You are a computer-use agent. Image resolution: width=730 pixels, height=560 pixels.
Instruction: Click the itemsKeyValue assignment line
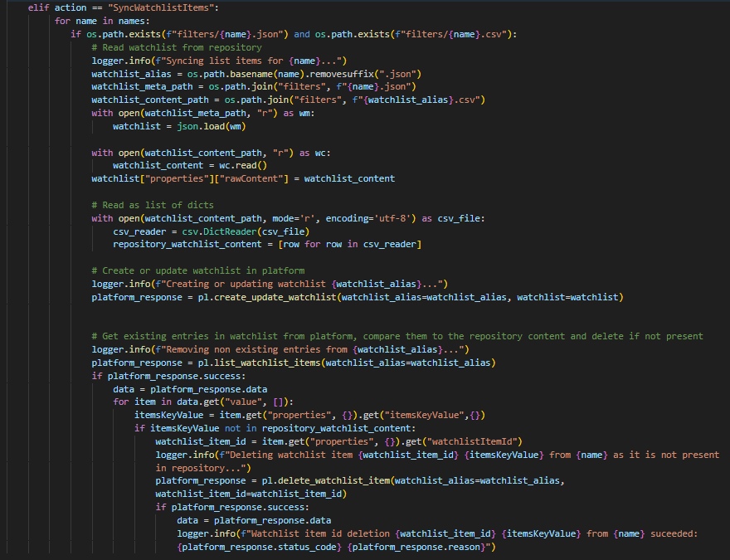pyautogui.click(x=309, y=415)
